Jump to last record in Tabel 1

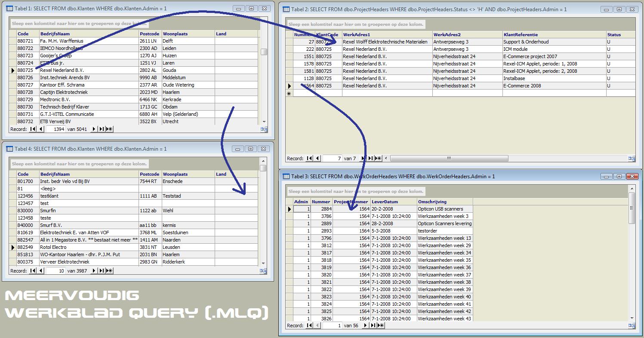tap(102, 129)
